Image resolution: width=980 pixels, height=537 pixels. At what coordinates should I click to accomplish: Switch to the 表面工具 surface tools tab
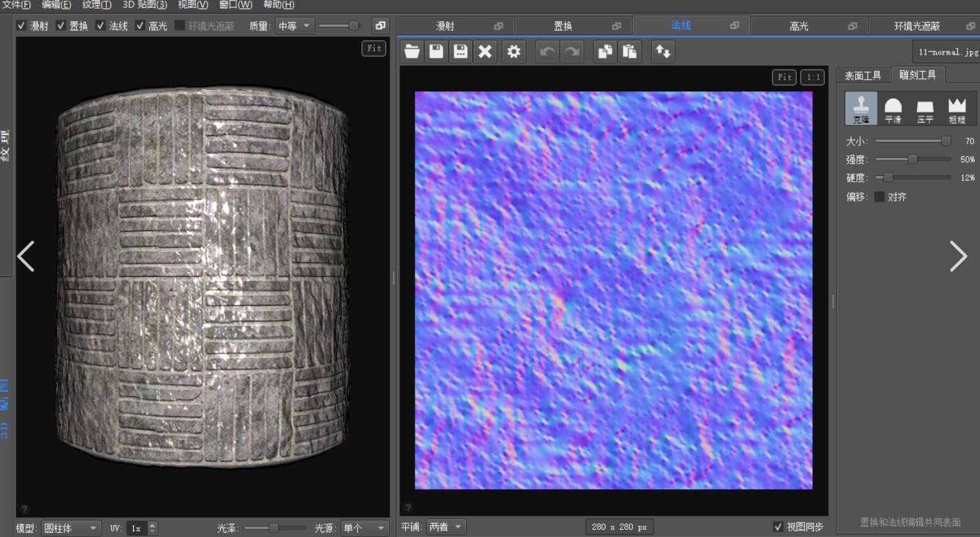863,76
